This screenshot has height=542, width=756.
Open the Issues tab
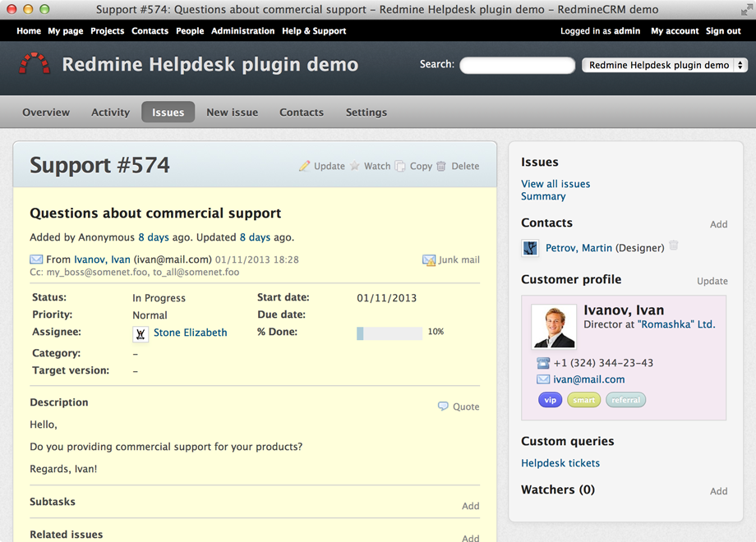(168, 113)
